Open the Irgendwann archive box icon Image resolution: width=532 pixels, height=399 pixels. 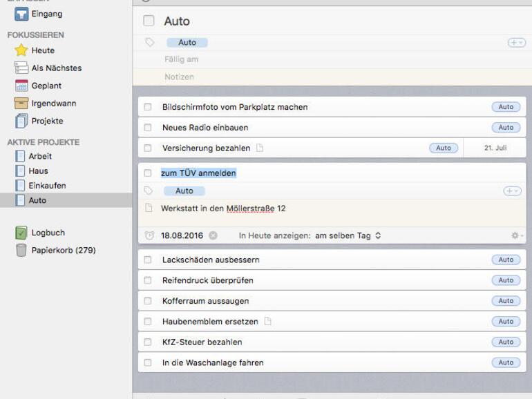[21, 104]
